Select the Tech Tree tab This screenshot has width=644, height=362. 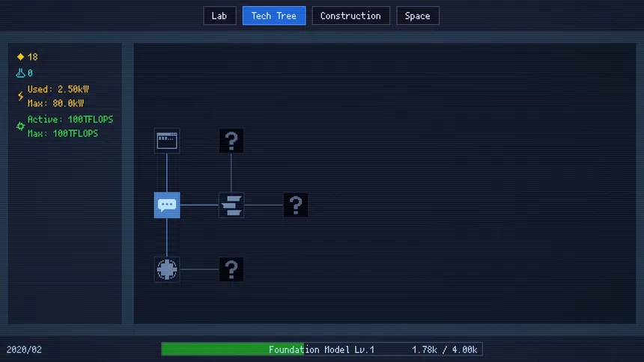(274, 16)
